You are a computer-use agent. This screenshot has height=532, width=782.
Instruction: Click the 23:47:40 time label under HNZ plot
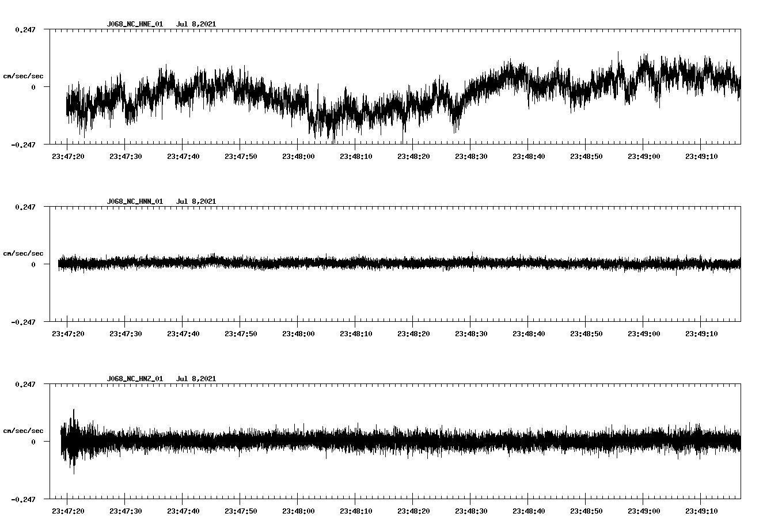tap(183, 511)
